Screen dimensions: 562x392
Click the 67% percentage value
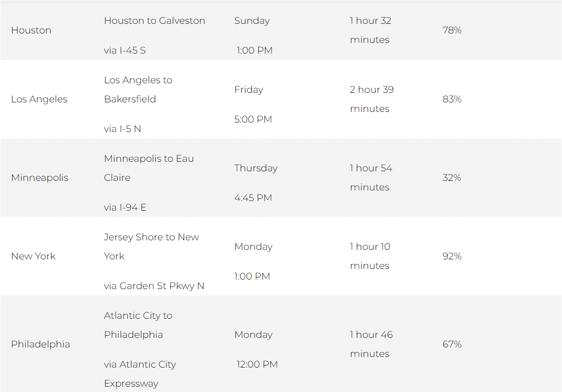click(x=452, y=344)
